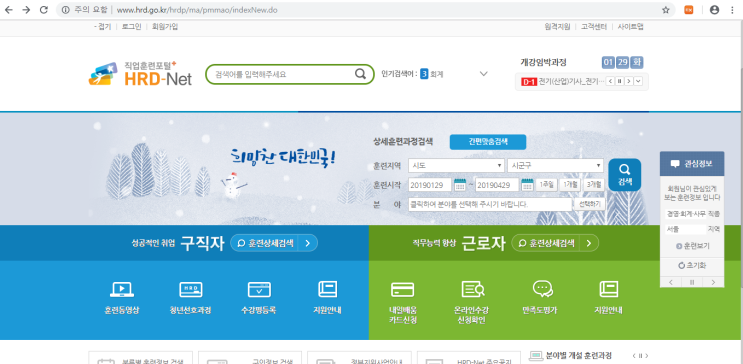Click 초기화 reset in 관심정보 panel
Image resolution: width=743 pixels, height=364 pixels.
(x=692, y=265)
